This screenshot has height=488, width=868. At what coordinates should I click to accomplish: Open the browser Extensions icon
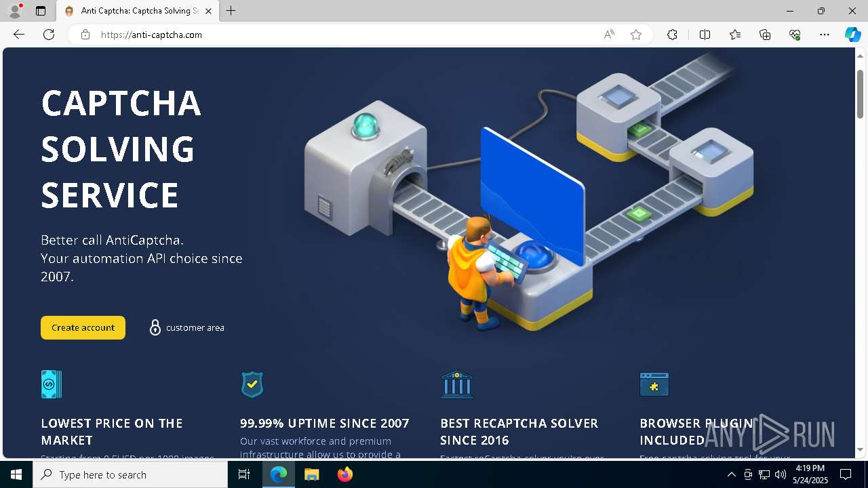click(x=672, y=35)
